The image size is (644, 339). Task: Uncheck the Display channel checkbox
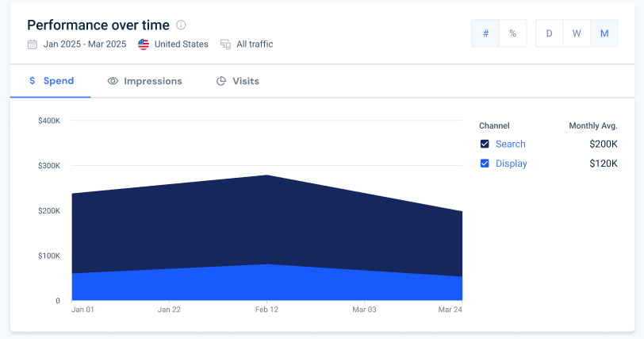(x=485, y=164)
